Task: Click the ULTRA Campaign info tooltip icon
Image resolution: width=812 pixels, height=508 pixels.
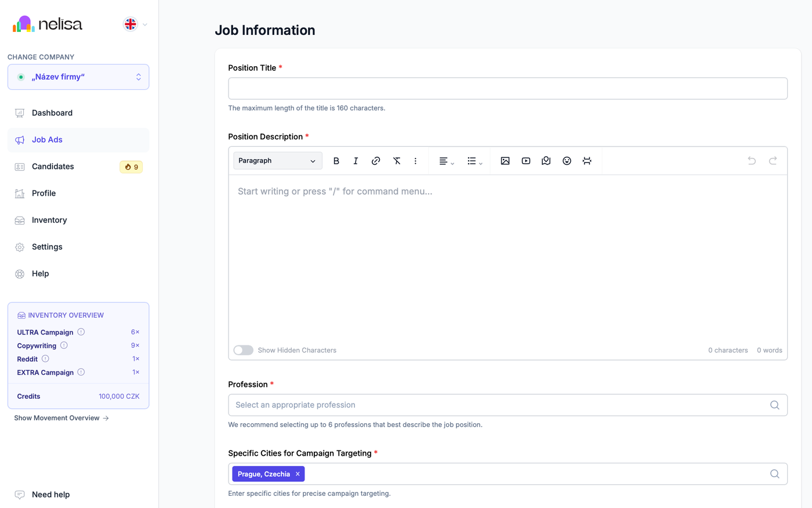Action: pos(80,332)
